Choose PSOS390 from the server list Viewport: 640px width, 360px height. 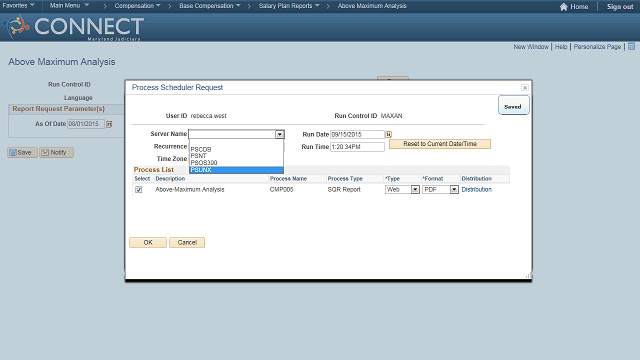click(x=236, y=162)
